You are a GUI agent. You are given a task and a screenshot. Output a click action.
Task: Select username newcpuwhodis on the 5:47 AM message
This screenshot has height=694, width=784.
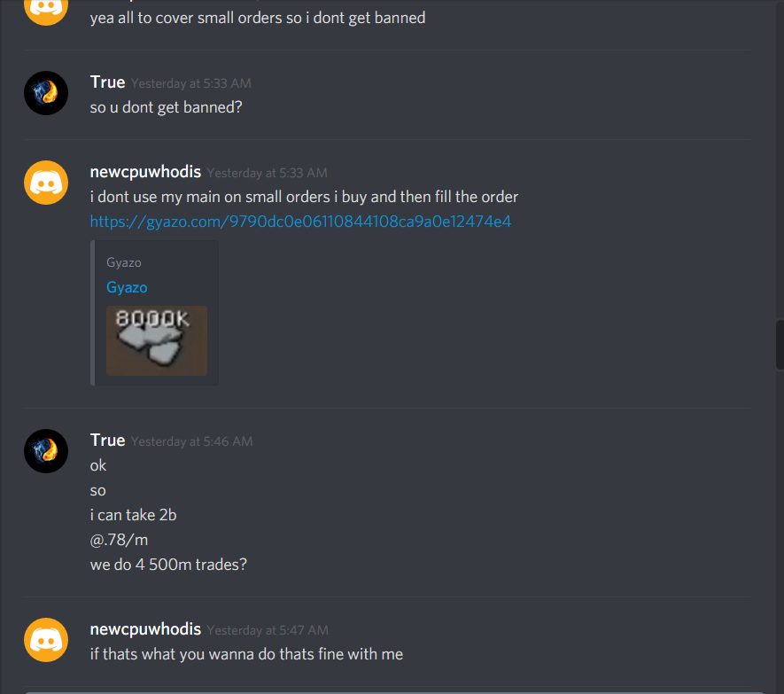tap(145, 629)
